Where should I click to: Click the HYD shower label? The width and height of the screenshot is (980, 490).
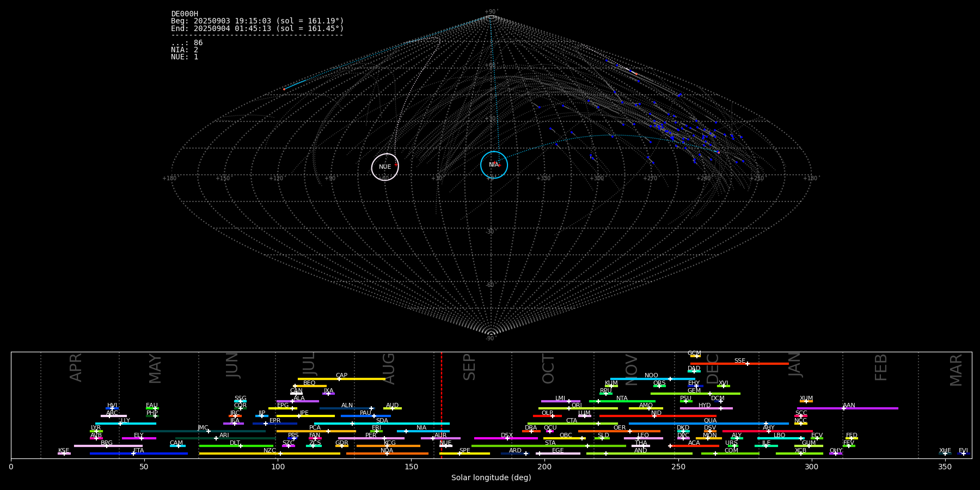point(705,406)
